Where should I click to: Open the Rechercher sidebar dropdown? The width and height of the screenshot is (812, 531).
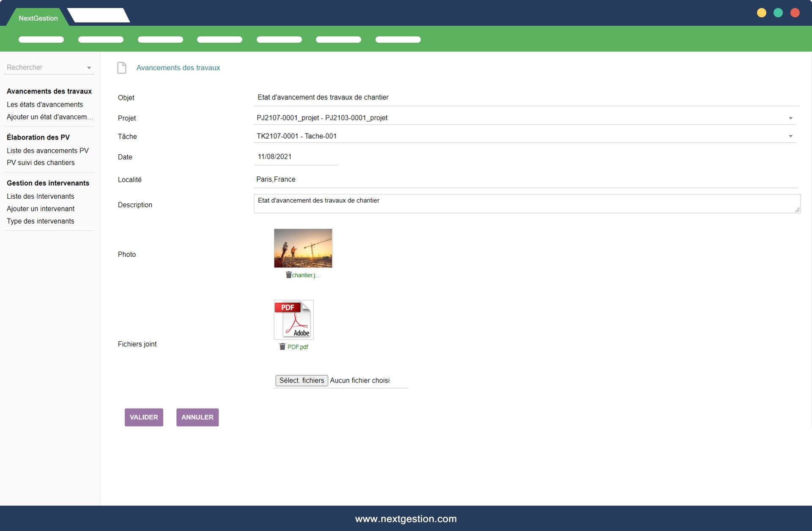89,68
